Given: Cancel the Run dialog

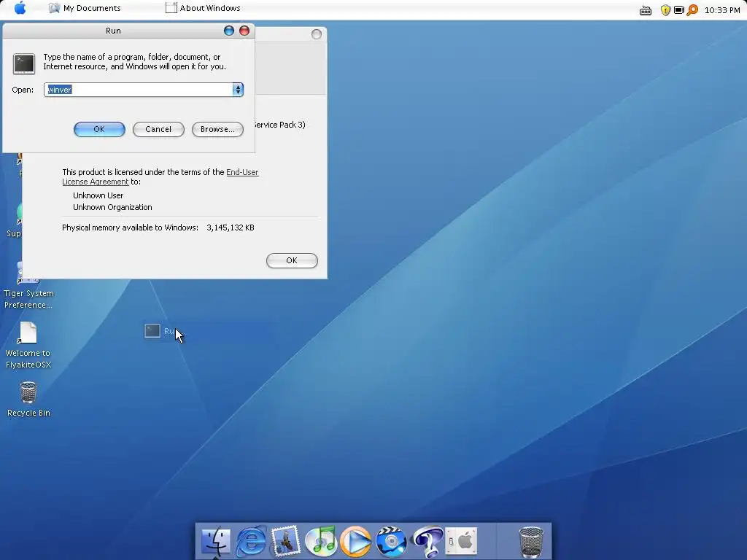Looking at the screenshot, I should (x=158, y=129).
